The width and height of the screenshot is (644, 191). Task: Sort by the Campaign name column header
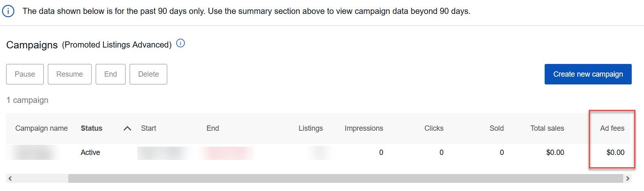pos(41,128)
